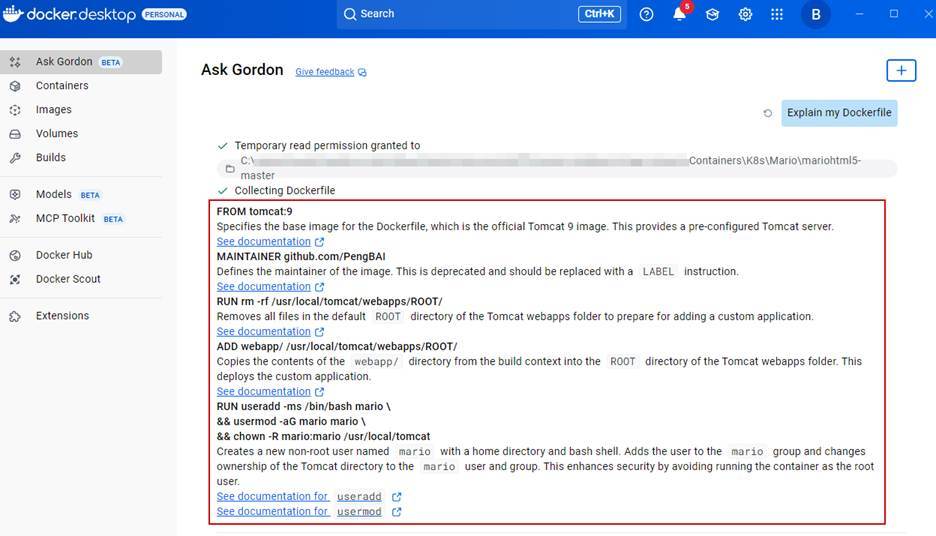Open See documentation under FROM tomcat:9
Viewport: 936px width, 536px height.
(263, 241)
